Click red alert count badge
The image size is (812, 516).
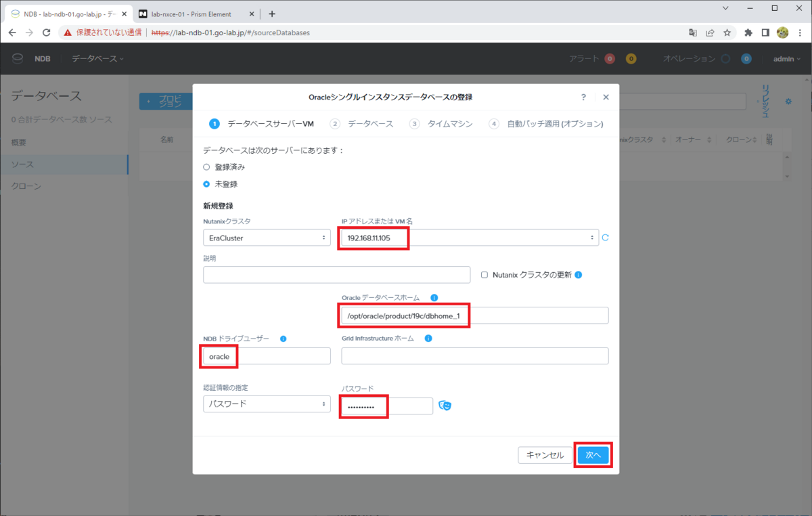pos(610,59)
